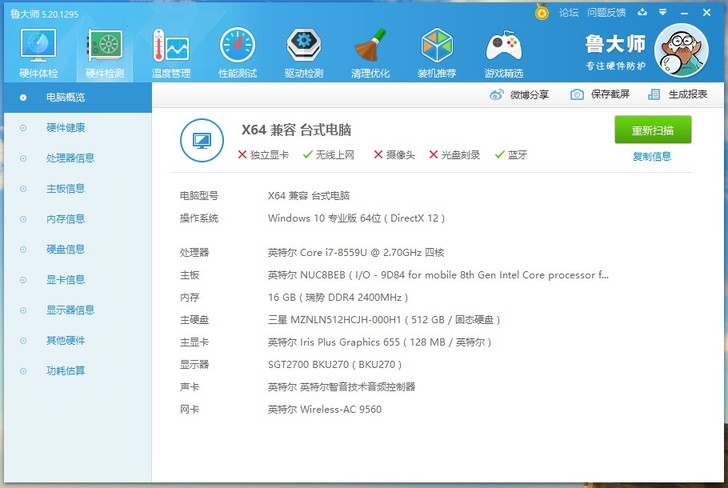Select 电脑概览 in the sidebar

click(x=78, y=98)
